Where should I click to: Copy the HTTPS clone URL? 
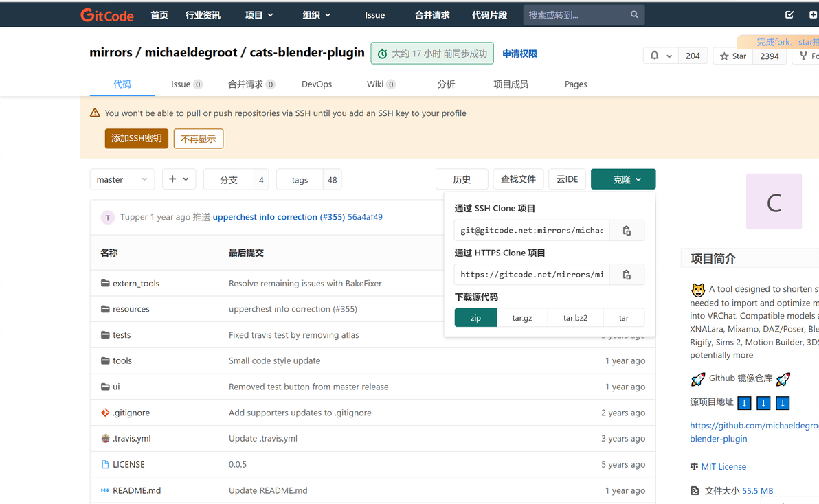pos(627,275)
